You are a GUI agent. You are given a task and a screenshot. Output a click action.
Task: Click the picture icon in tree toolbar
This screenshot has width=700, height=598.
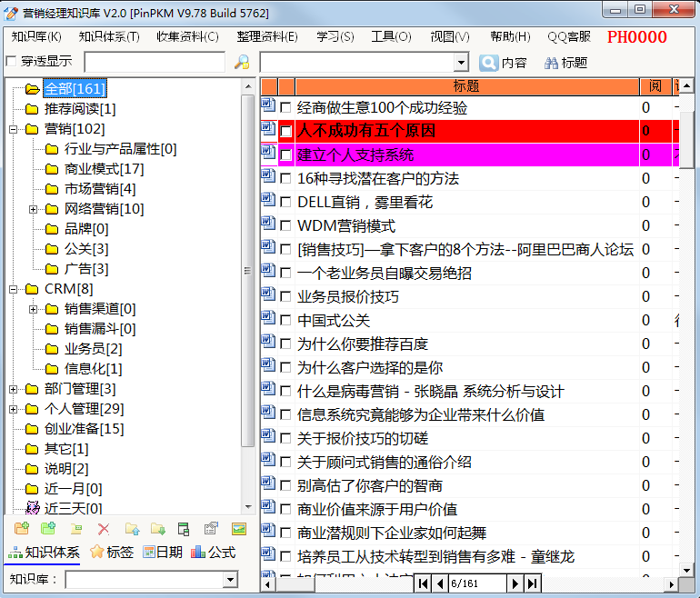pos(239,529)
